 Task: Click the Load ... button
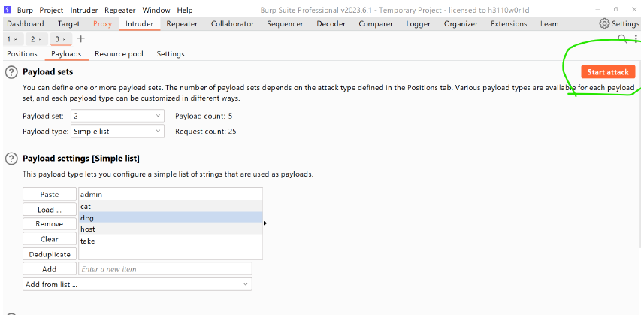[x=50, y=210]
